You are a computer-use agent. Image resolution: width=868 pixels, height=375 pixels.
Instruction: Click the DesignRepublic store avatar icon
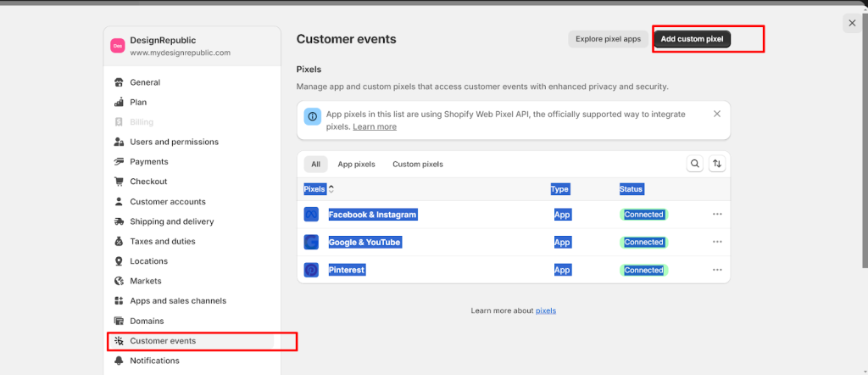coord(118,47)
